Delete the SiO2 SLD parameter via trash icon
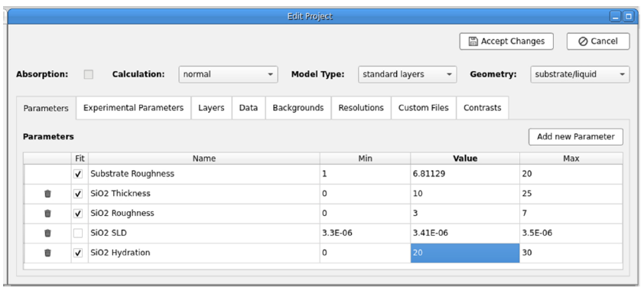Viewport: 644px width, 291px height. tap(47, 233)
